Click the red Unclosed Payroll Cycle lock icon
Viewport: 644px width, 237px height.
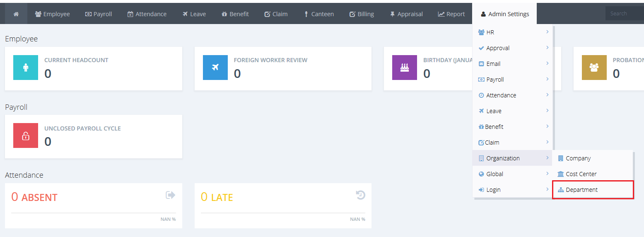point(26,135)
